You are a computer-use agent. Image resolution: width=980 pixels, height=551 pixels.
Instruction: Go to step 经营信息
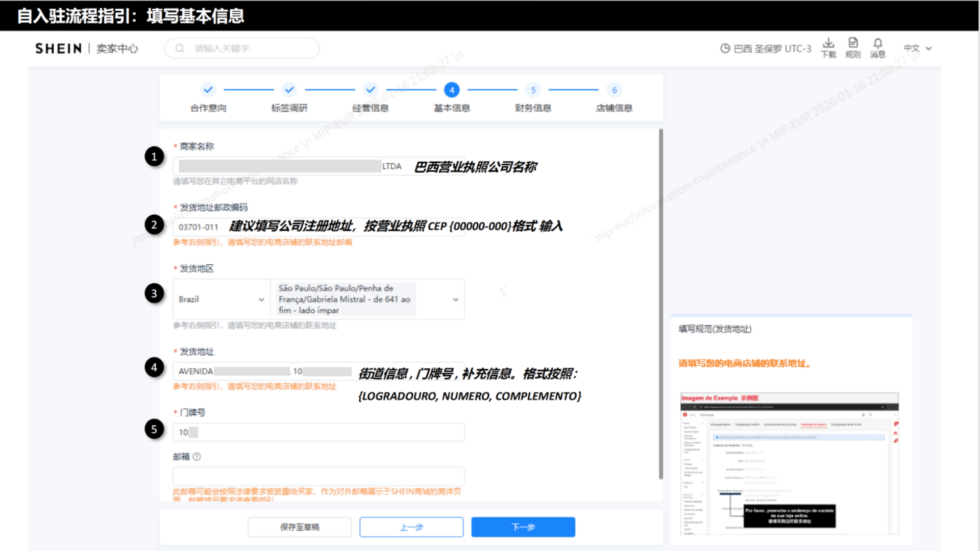coord(371,98)
